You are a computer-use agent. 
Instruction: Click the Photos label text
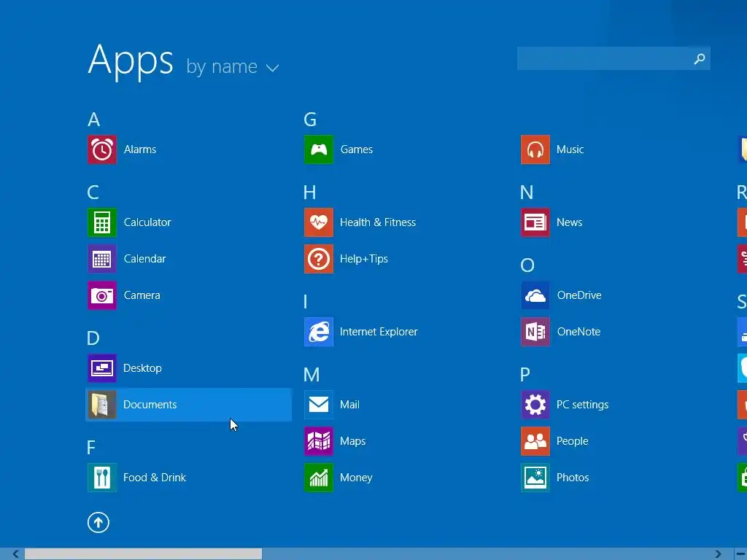573,478
